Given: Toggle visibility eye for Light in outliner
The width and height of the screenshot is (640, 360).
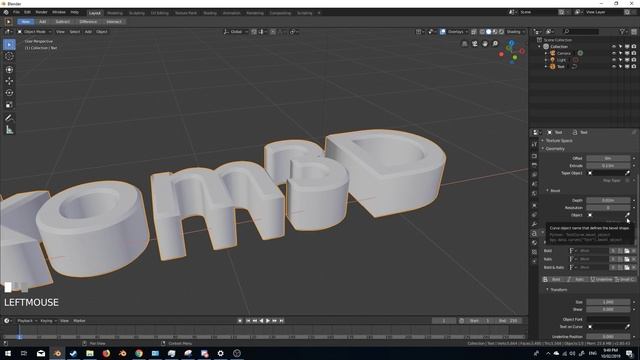Looking at the screenshot, I should click(613, 60).
